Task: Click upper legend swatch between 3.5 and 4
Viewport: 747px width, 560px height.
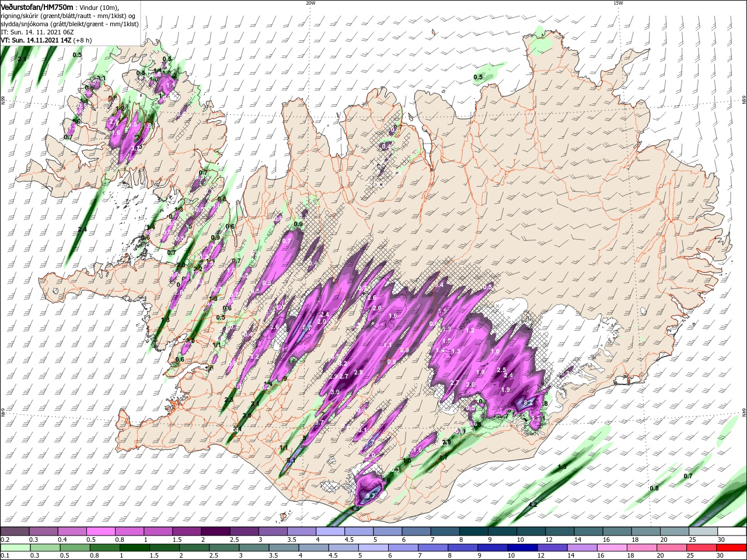Action: [301, 531]
